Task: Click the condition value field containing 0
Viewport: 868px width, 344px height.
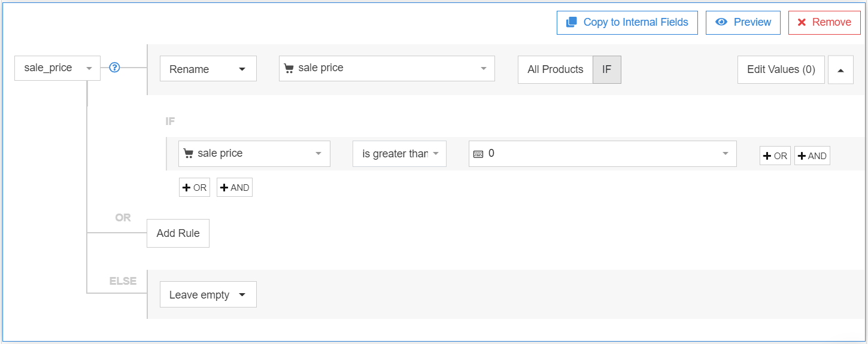Action: pos(602,154)
